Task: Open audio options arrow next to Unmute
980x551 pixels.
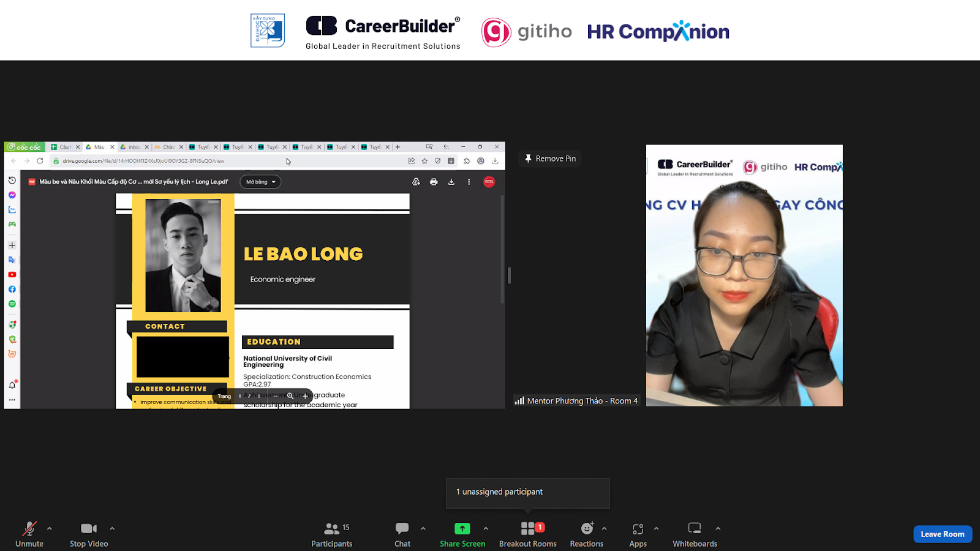Action: pos(50,528)
